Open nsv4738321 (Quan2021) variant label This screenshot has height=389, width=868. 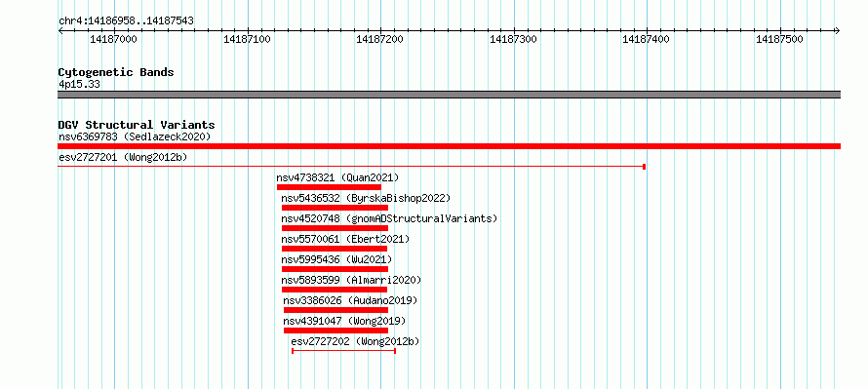pos(337,177)
